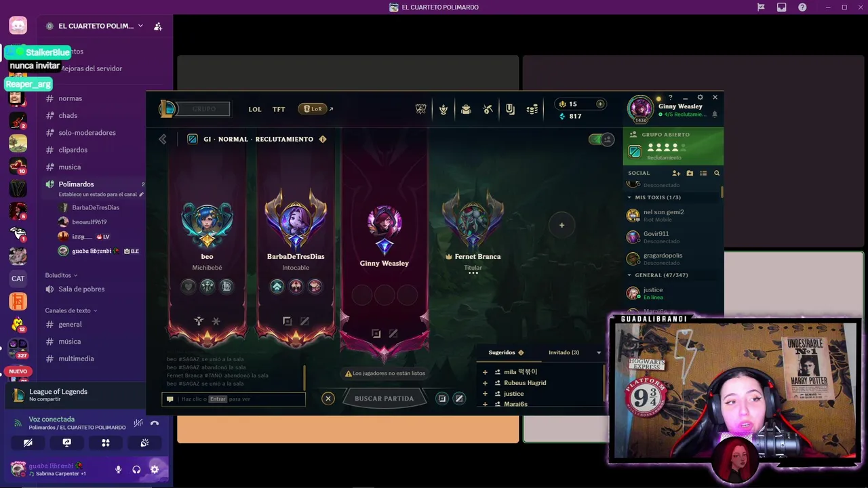Leave lobby with X button beside Buscar Partida
This screenshot has height=488, width=868.
328,399
